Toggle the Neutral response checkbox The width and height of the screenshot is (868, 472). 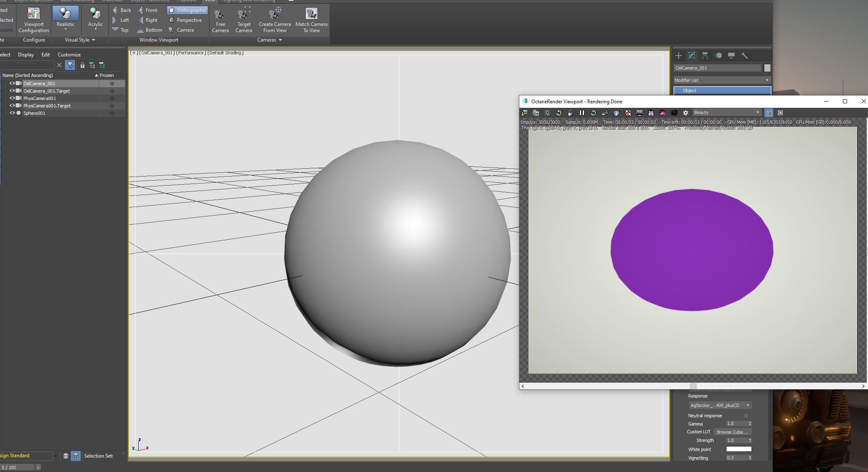tap(746, 416)
